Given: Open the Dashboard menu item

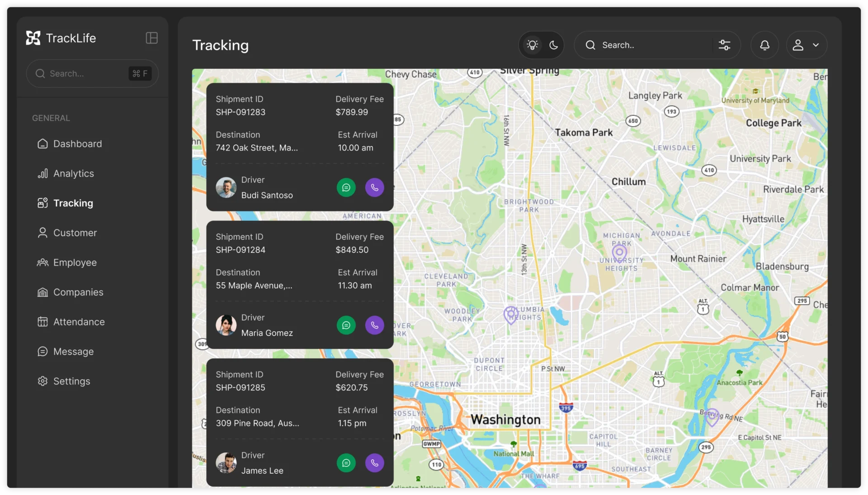Looking at the screenshot, I should point(77,144).
